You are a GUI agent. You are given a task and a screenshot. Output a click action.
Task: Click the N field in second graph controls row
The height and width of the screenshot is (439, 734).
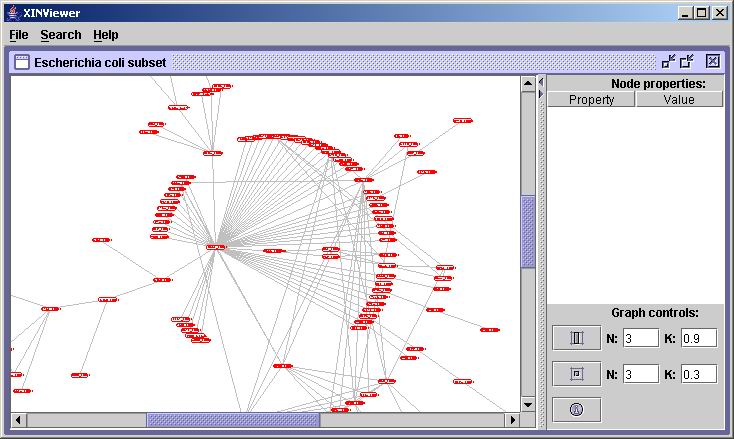tap(641, 374)
